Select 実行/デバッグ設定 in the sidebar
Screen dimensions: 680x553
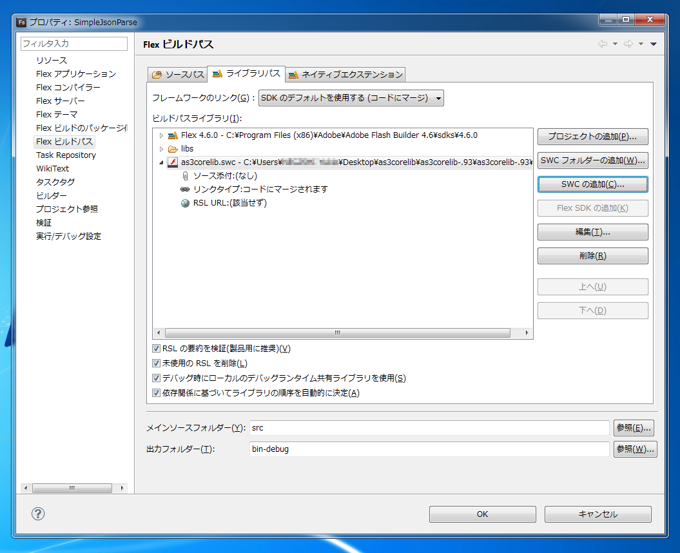point(69,236)
